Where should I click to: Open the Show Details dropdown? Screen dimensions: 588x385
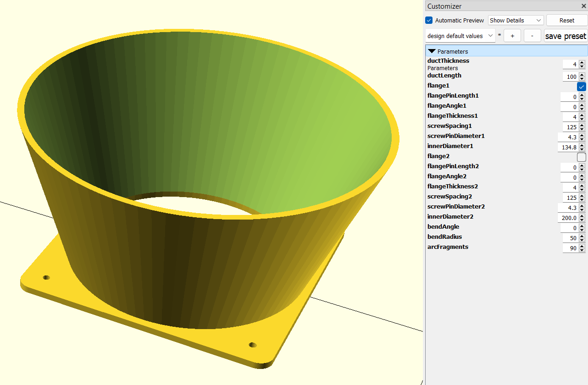point(516,20)
